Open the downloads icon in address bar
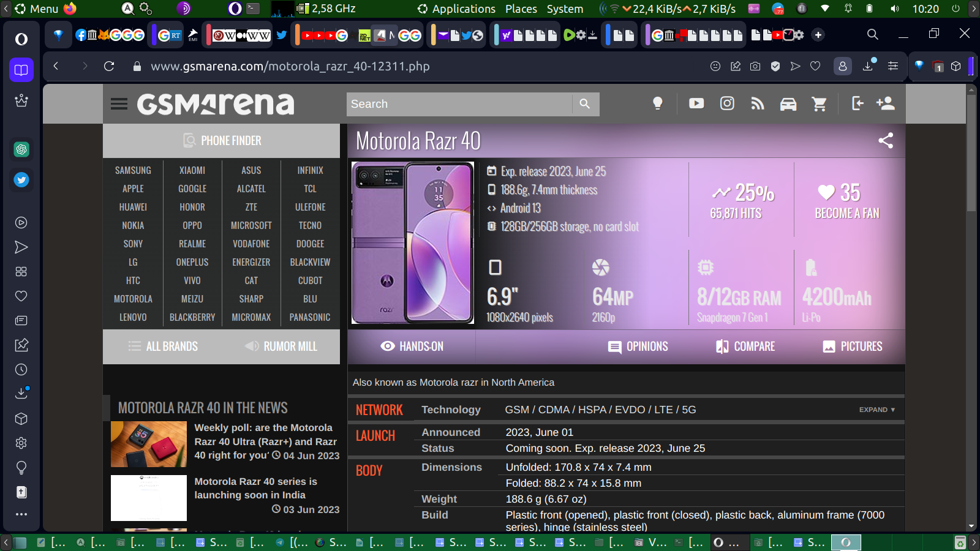This screenshot has height=551, width=980. click(869, 65)
